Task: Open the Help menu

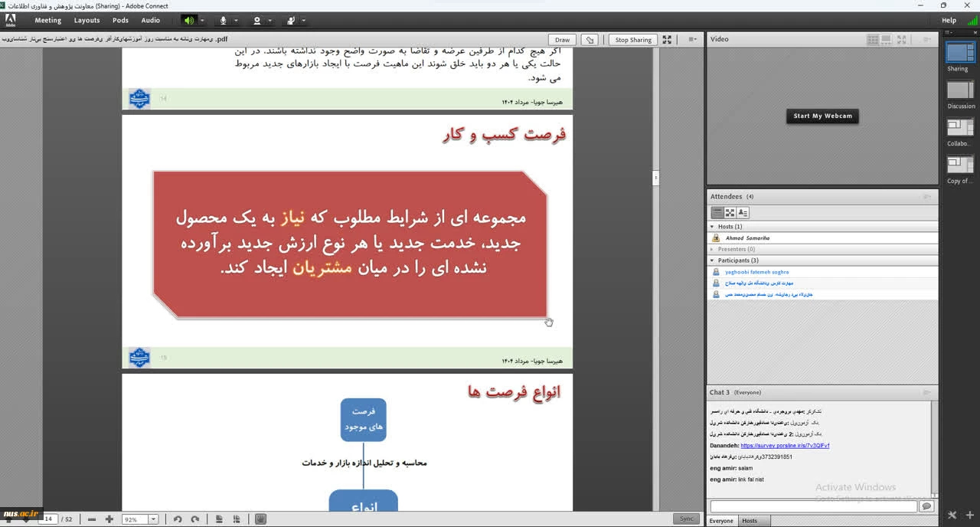Action: pyautogui.click(x=949, y=21)
